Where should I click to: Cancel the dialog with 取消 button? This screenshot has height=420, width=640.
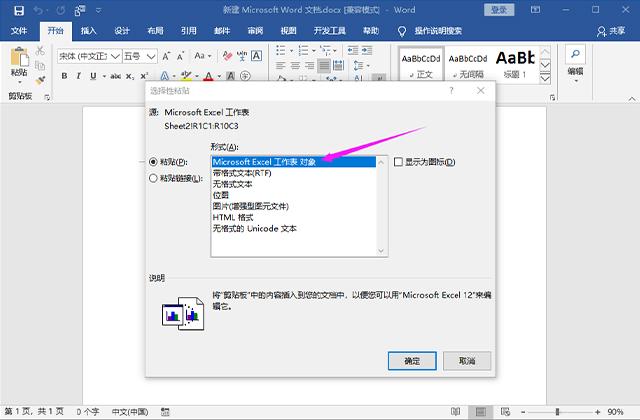click(x=467, y=361)
